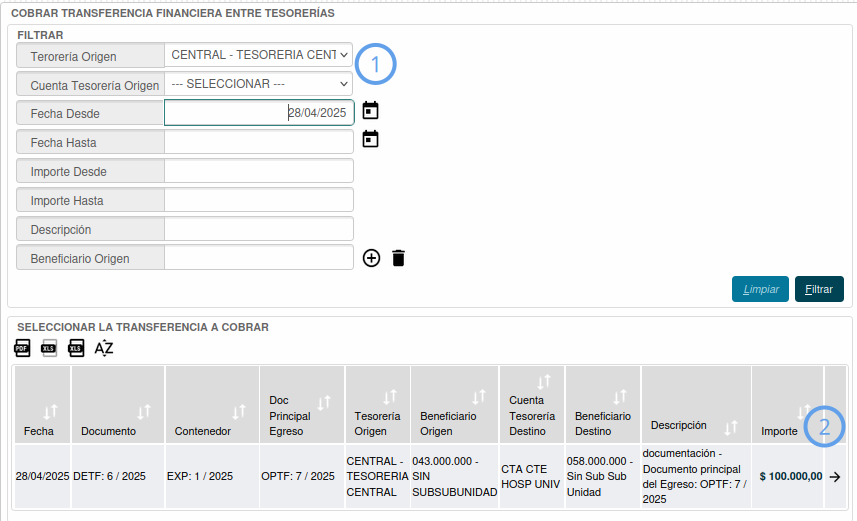Click the Importe Desde input field
Viewport: 857px width, 521px height.
pyautogui.click(x=259, y=171)
